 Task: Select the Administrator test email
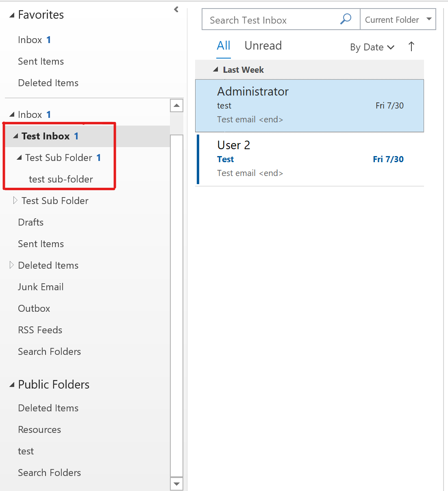[x=310, y=106]
